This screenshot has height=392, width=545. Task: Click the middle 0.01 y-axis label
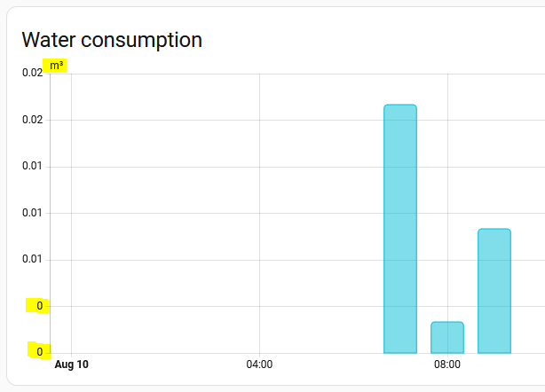tap(32, 213)
